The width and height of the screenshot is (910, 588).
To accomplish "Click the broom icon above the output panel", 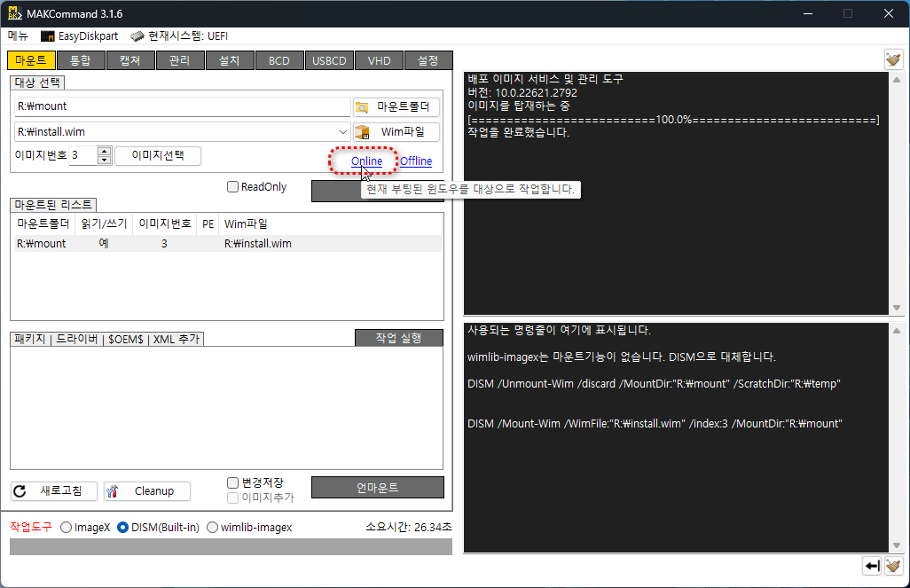I will 893,59.
